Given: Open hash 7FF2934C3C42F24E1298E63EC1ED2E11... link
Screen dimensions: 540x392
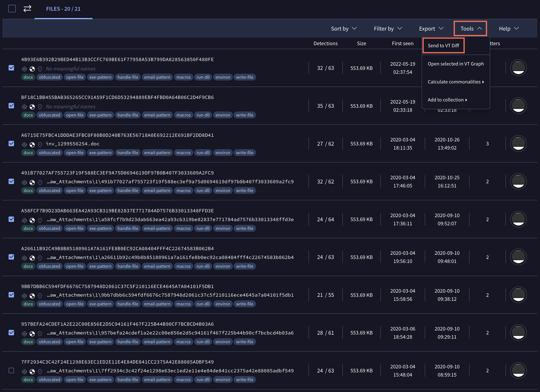Looking at the screenshot, I should tap(117, 362).
